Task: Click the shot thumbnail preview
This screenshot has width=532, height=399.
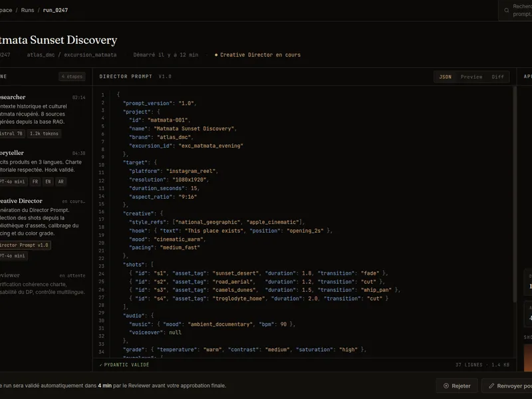Action: [528, 358]
